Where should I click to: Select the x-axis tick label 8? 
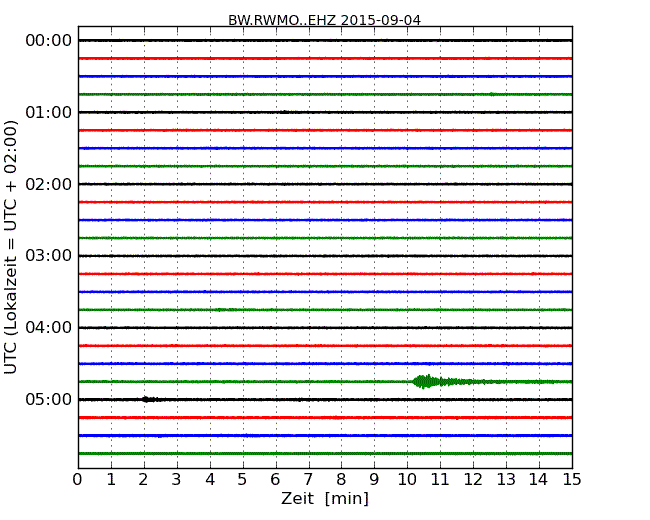(341, 480)
